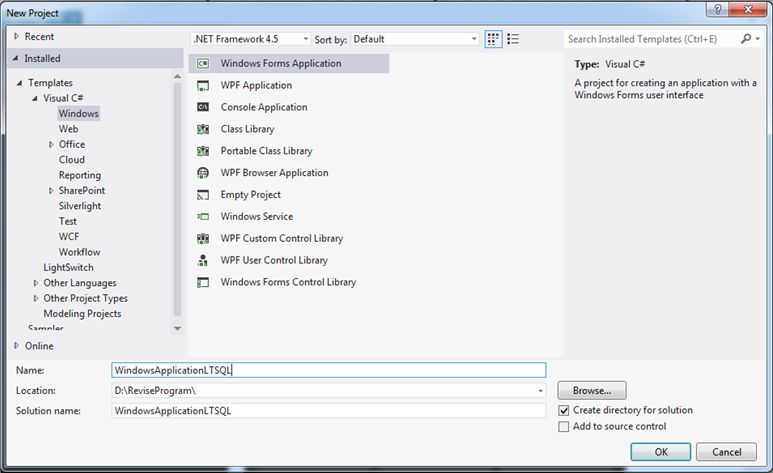Select the LightSwitch category
773x473 pixels.
tap(69, 267)
